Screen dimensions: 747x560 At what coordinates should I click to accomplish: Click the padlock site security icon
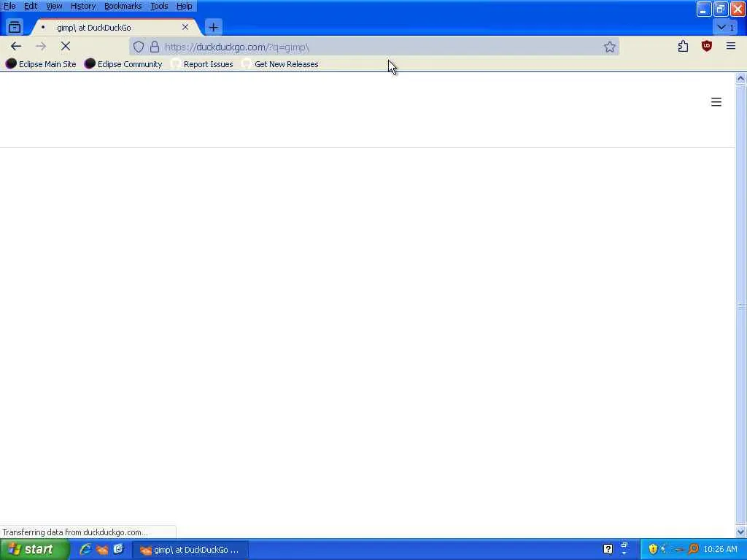click(155, 47)
